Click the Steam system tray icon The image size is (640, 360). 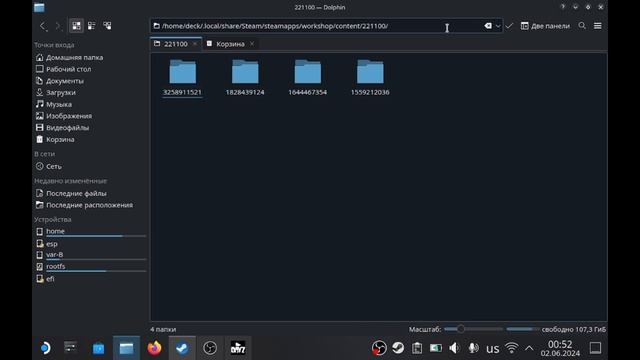point(398,348)
